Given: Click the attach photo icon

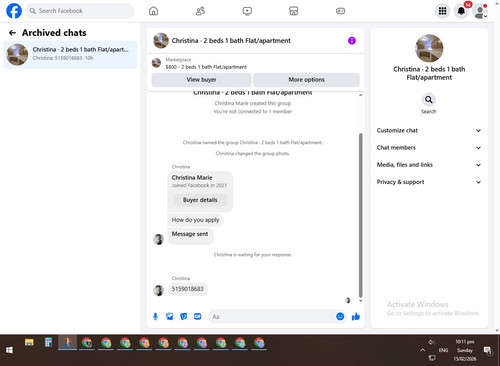Looking at the screenshot, I should [170, 316].
